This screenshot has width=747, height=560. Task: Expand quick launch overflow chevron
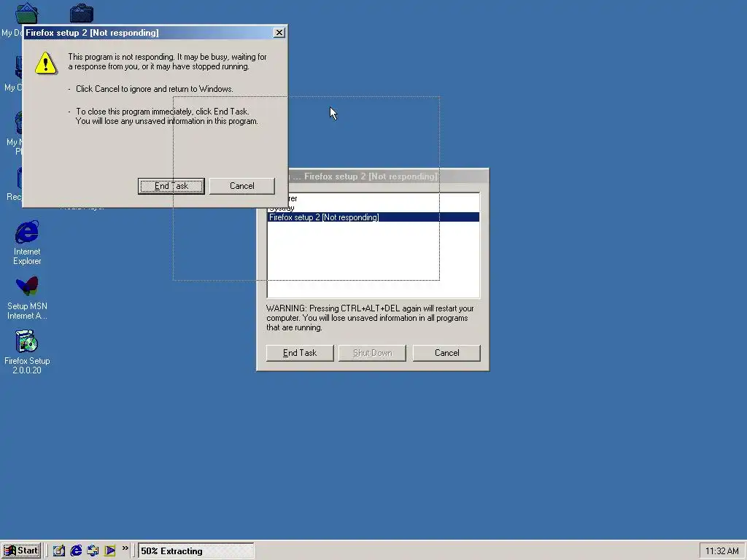coord(125,548)
